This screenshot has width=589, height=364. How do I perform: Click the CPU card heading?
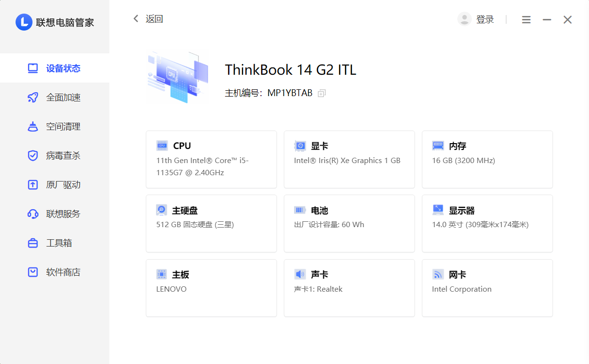tap(182, 146)
